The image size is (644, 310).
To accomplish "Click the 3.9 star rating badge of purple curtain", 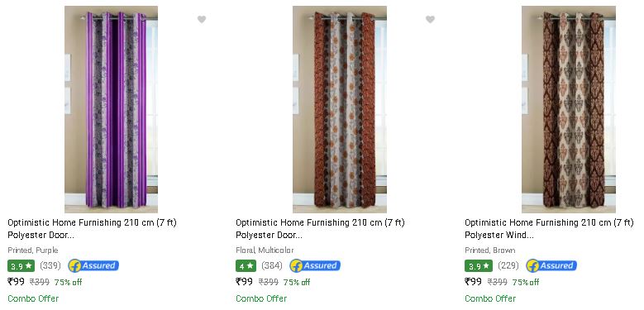I will (x=21, y=266).
